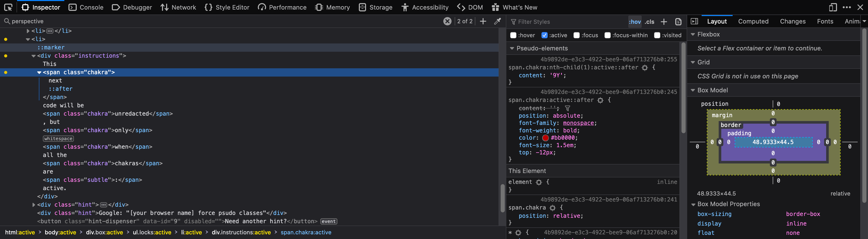Screen dimensions: 868x239
Task: Collapse the selected span.chakra node
Action: 39,72
